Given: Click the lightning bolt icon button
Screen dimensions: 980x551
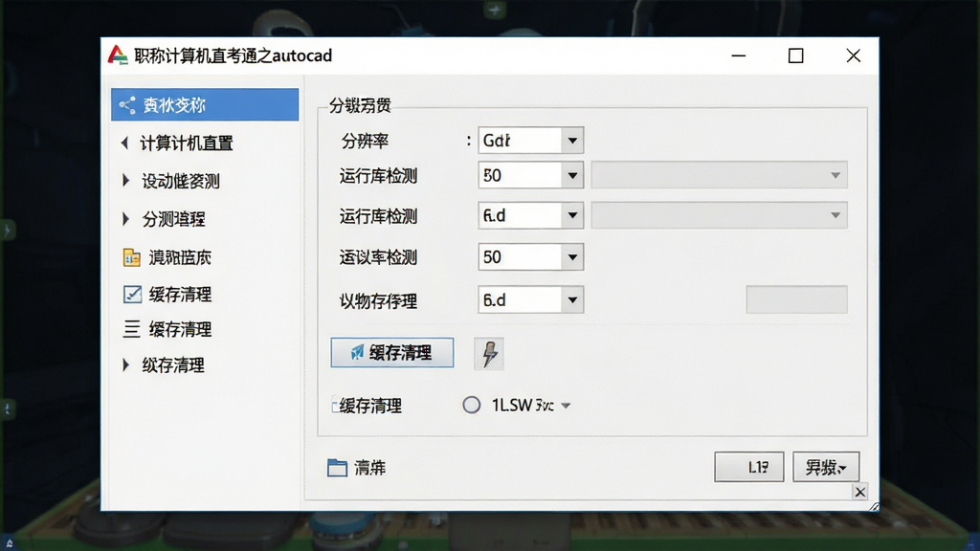Looking at the screenshot, I should (x=489, y=354).
